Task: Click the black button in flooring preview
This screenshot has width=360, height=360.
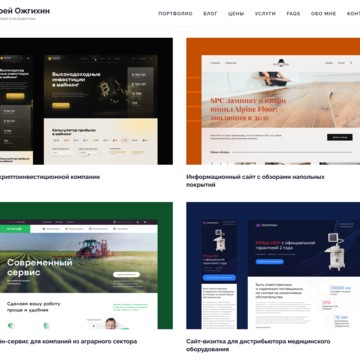Action: pos(340,137)
